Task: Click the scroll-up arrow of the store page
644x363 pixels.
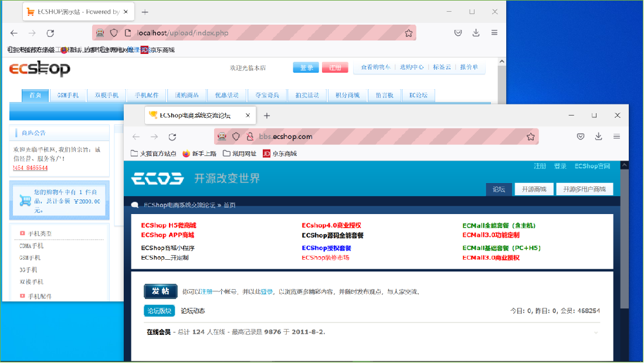Action: coord(502,62)
